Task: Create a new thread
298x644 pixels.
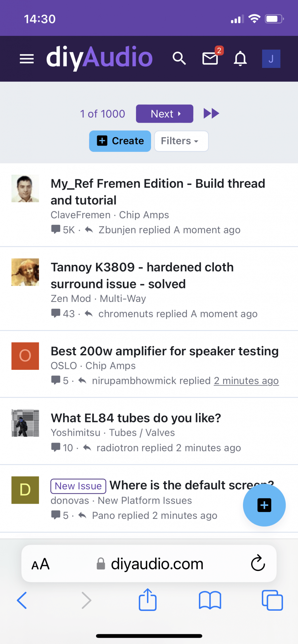Action: tap(120, 141)
